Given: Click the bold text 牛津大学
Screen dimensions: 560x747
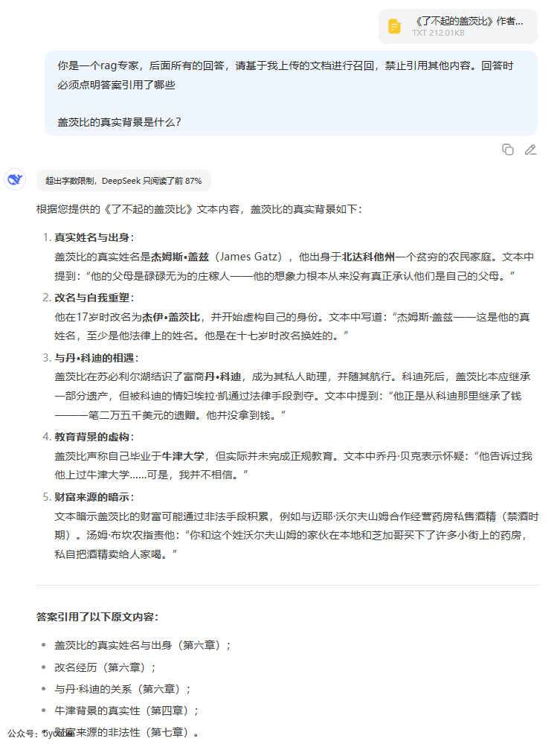Looking at the screenshot, I should (x=183, y=456).
